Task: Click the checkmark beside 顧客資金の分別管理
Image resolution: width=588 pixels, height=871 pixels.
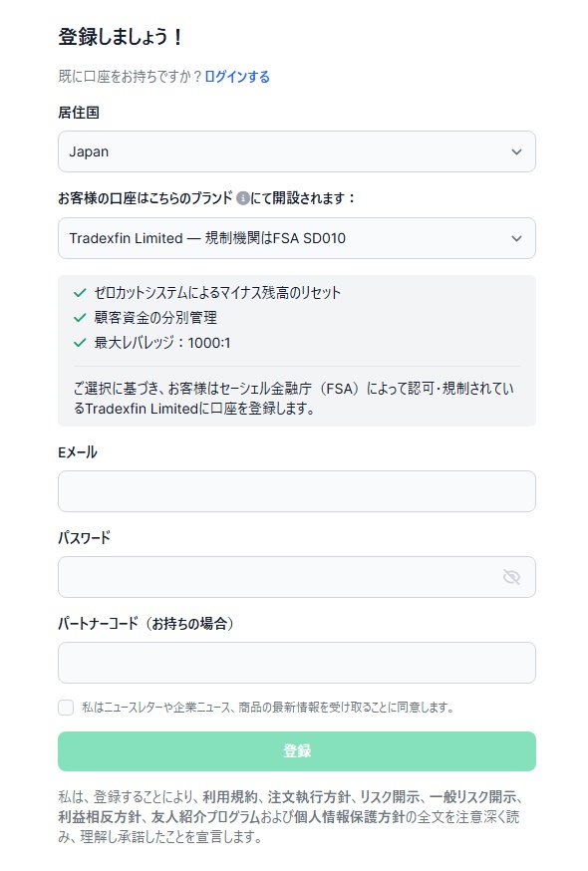Action: coord(78,317)
